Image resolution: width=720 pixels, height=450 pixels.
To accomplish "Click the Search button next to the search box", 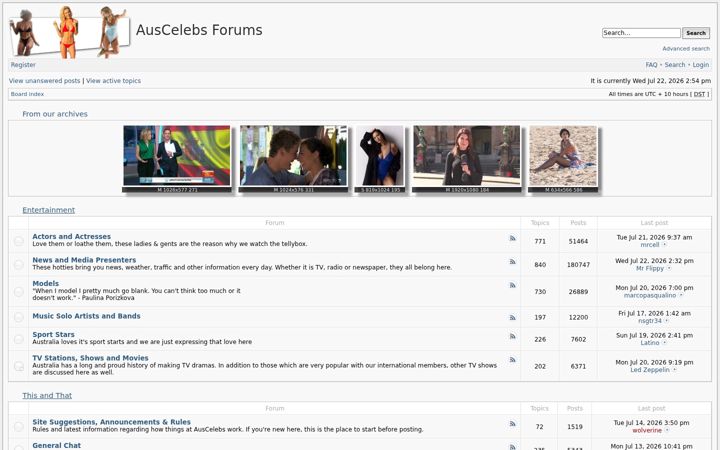I will 696,33.
